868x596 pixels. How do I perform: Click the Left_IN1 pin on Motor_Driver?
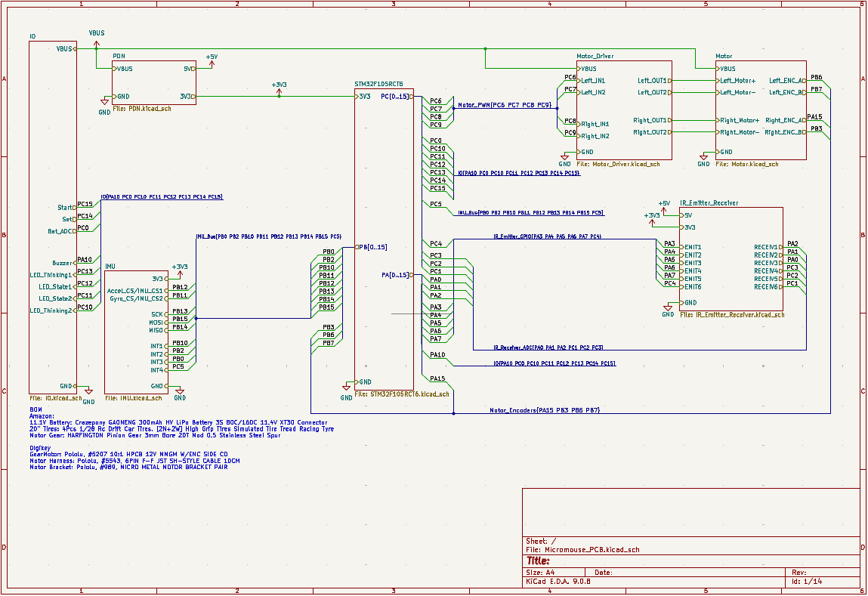(592, 80)
